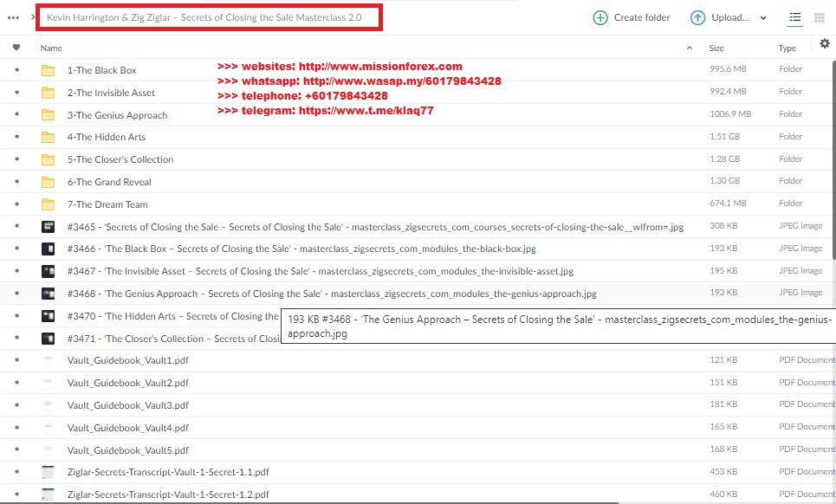The height and width of the screenshot is (504, 836).
Task: Switch to list view
Action: tap(795, 17)
